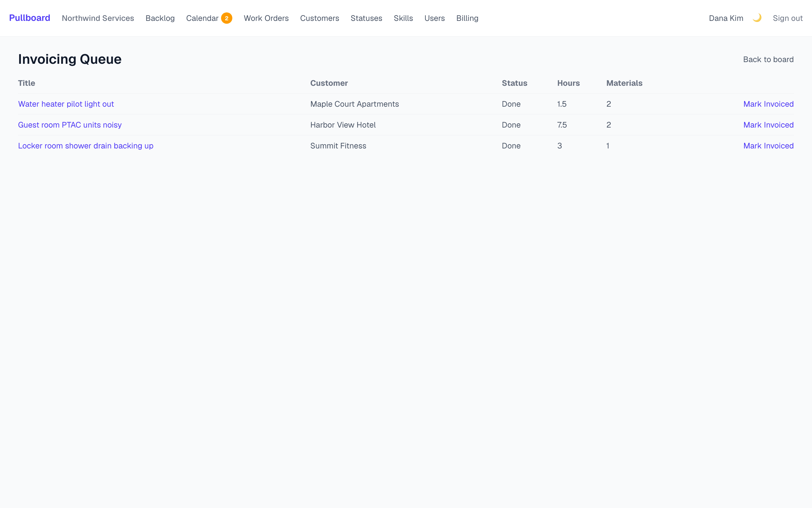Open Northwind Services organization link
812x508 pixels.
click(x=98, y=18)
